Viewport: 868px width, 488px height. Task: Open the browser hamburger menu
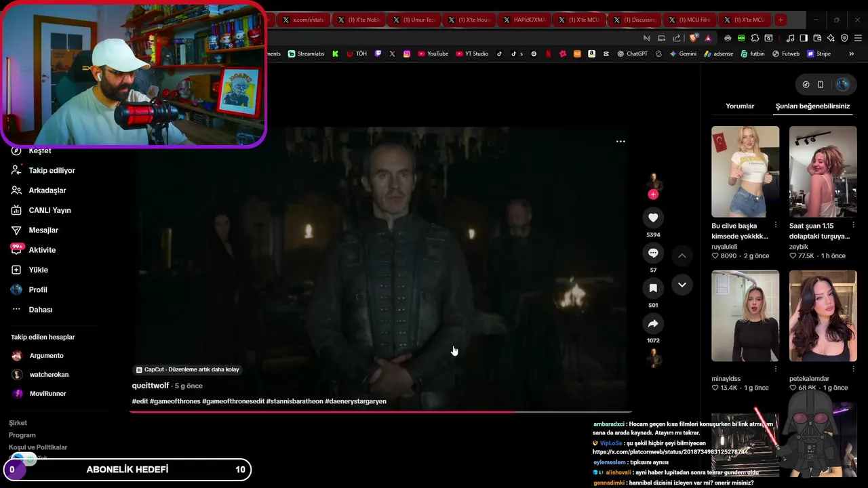pos(858,38)
